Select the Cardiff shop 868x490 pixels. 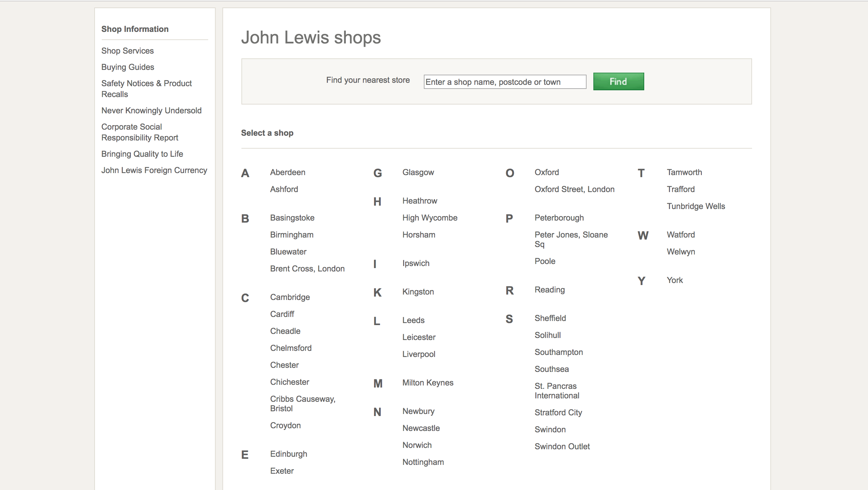282,314
